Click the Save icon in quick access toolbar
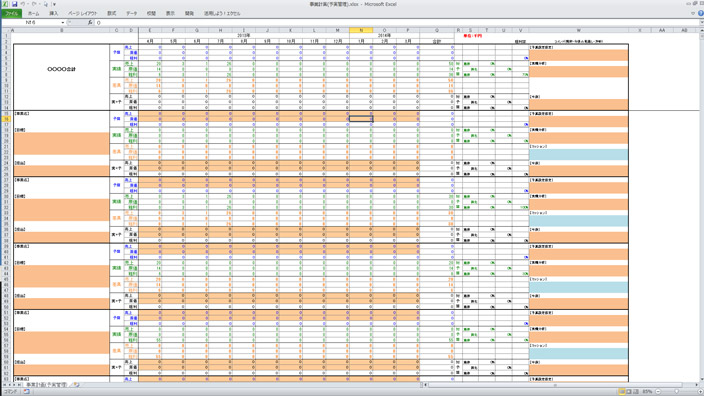The image size is (704, 396). click(14, 4)
